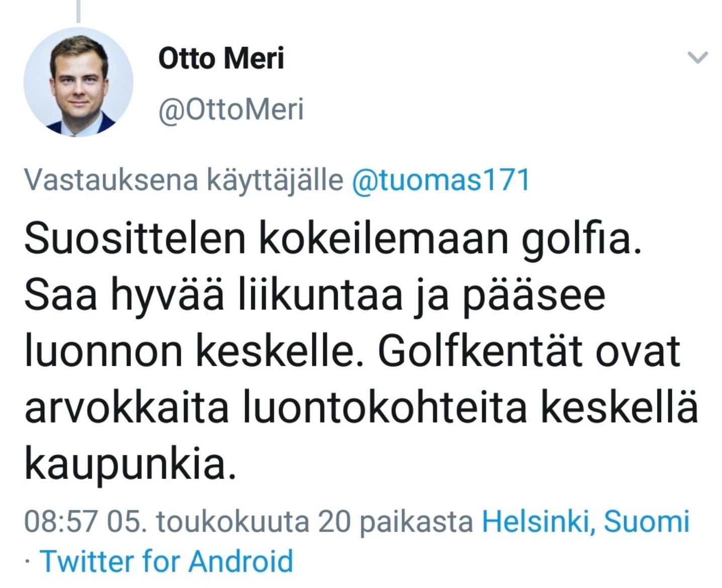Click the Otto Meri display name
The height and width of the screenshot is (588, 722).
pos(221,58)
